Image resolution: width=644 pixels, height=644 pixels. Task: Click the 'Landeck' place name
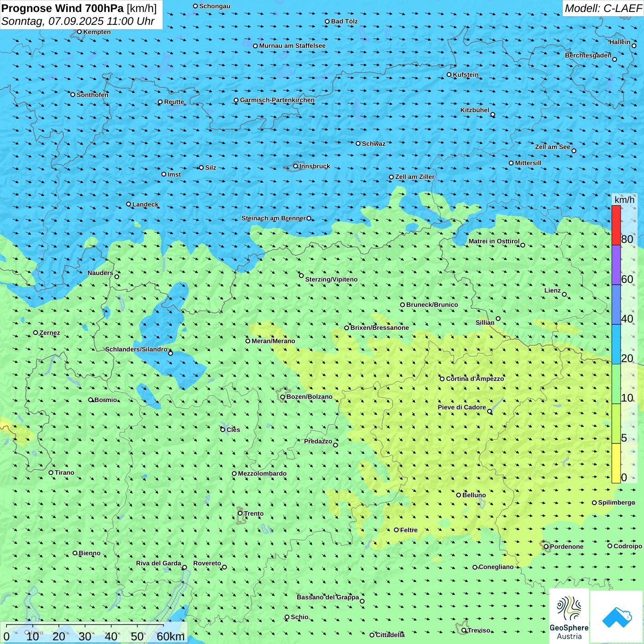pos(145,204)
